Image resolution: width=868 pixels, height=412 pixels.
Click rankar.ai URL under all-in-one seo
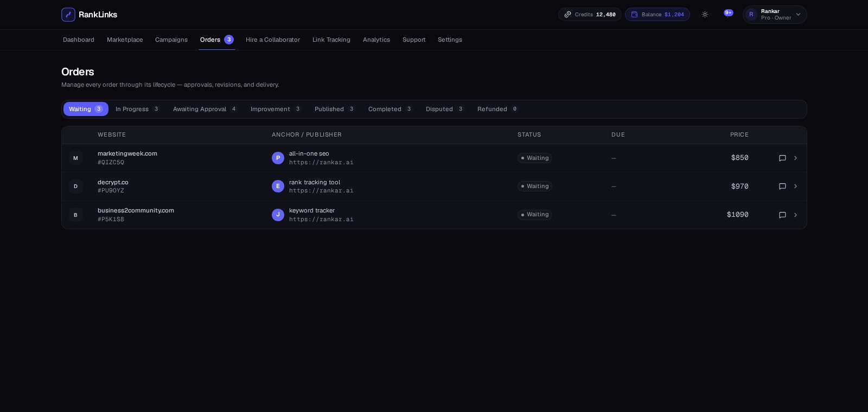click(321, 162)
